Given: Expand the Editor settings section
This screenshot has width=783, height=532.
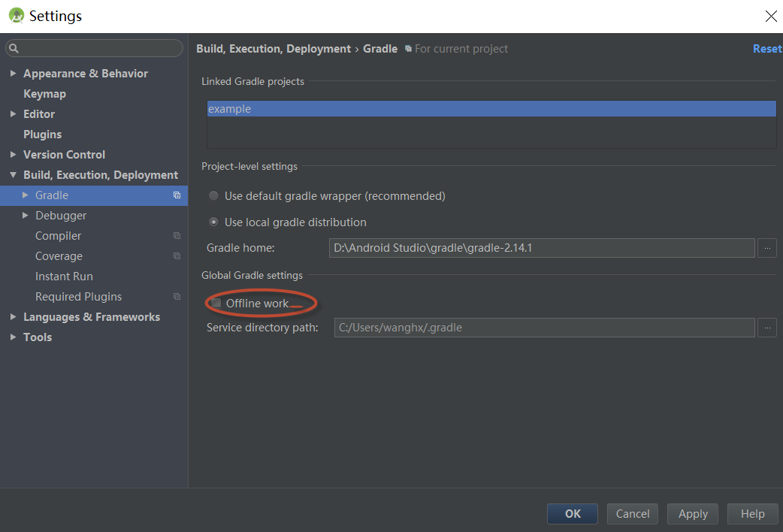Looking at the screenshot, I should pyautogui.click(x=13, y=114).
